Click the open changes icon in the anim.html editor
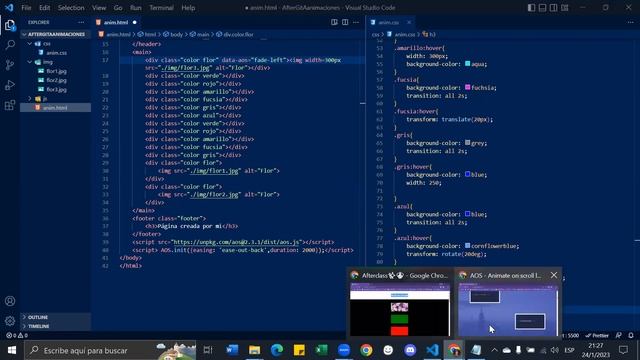Viewport: 640px width, 360px height. (334, 22)
